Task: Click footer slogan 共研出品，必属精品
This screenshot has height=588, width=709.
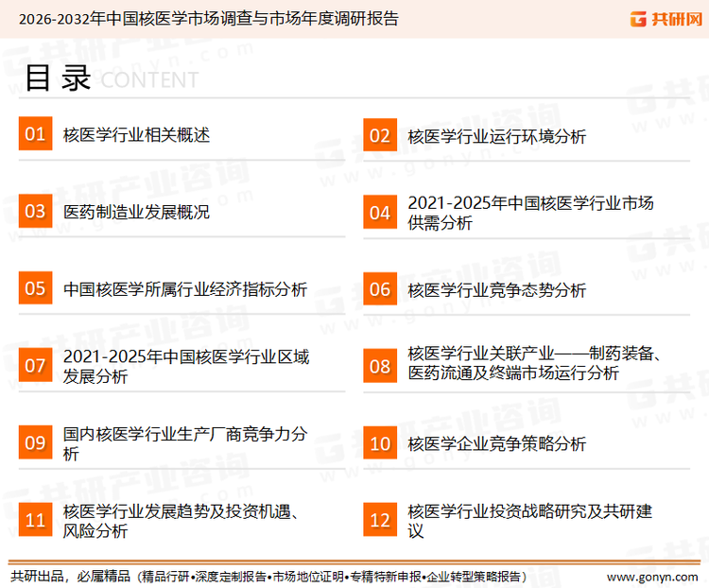Action: [71, 577]
